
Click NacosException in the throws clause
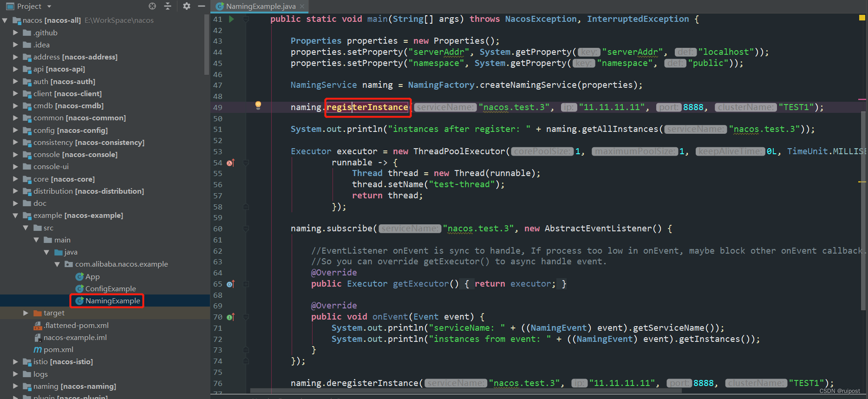541,19
